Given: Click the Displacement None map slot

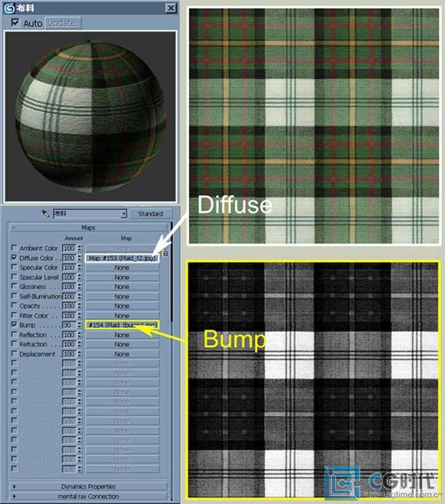Looking at the screenshot, I should pyautogui.click(x=122, y=354).
